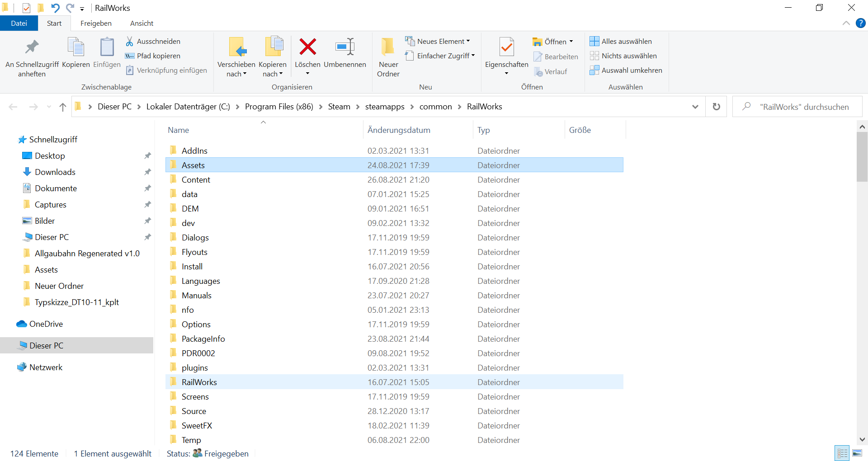This screenshot has width=868, height=461.
Task: Switch to the Start ribbon tab
Action: point(54,23)
